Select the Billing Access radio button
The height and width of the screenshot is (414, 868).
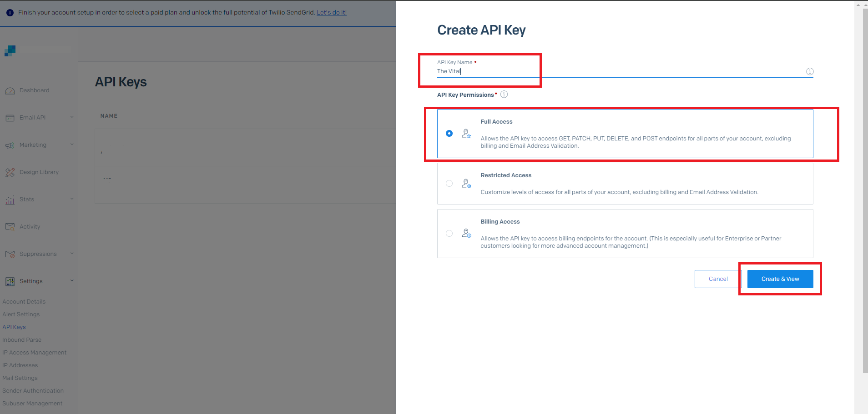pos(449,234)
